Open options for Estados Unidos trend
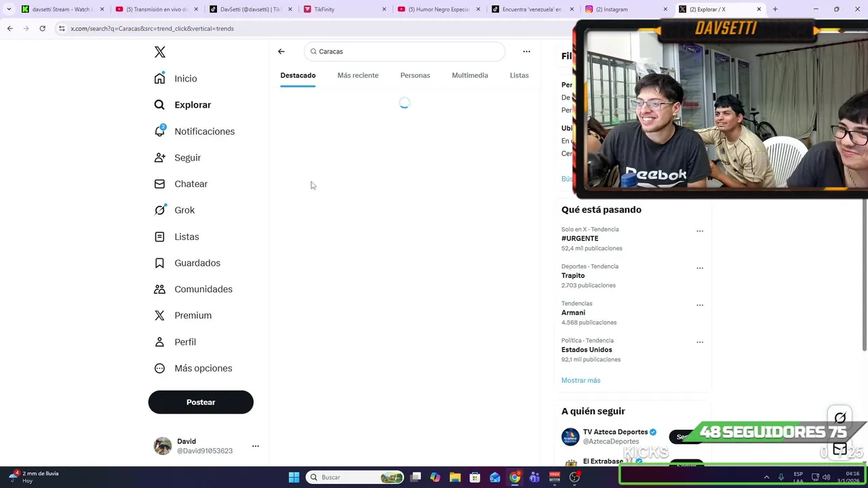Viewport: 868px width, 488px height. click(x=700, y=342)
